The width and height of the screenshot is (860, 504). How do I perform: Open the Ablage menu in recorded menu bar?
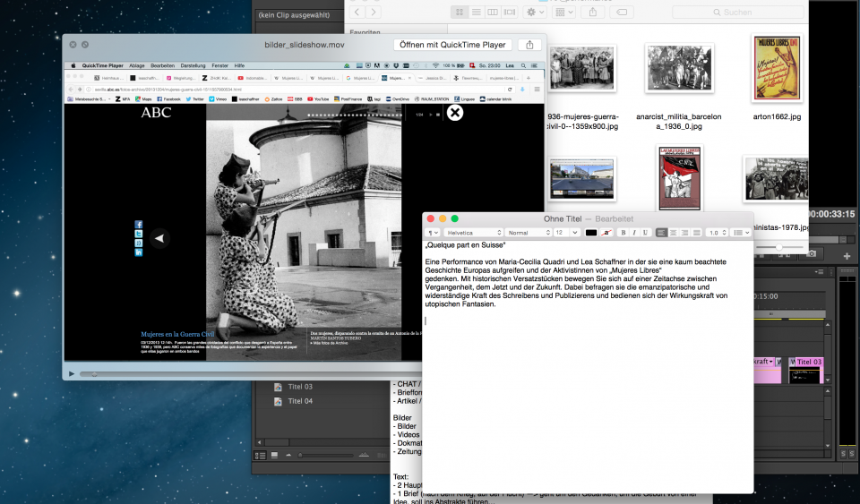tap(136, 65)
